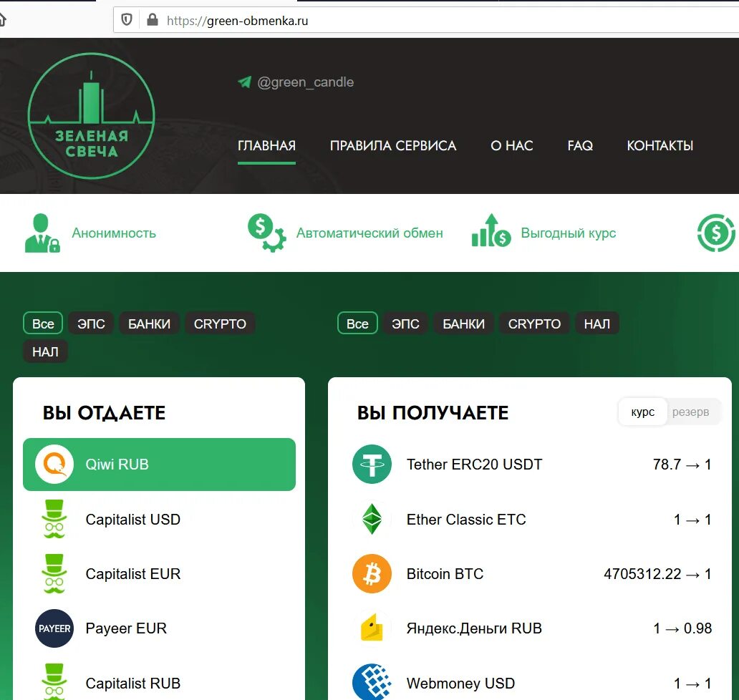Viewport: 739px width, 700px height.
Task: Filter receive list by НАЛ
Action: (x=597, y=324)
